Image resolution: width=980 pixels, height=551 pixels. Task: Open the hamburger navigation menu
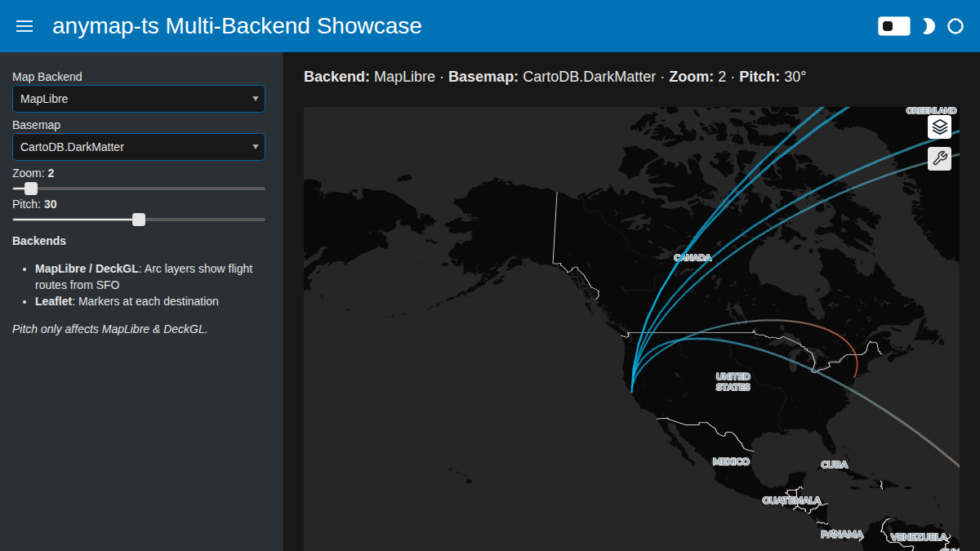[24, 26]
